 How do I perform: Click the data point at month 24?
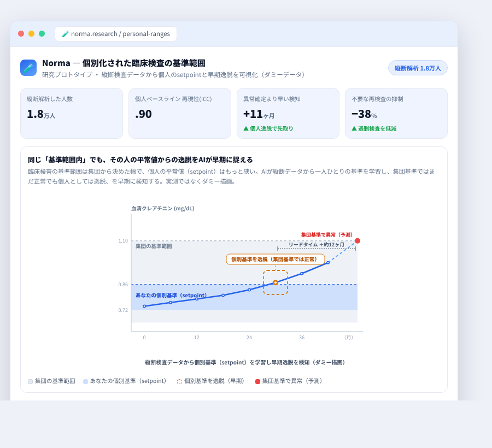click(249, 290)
